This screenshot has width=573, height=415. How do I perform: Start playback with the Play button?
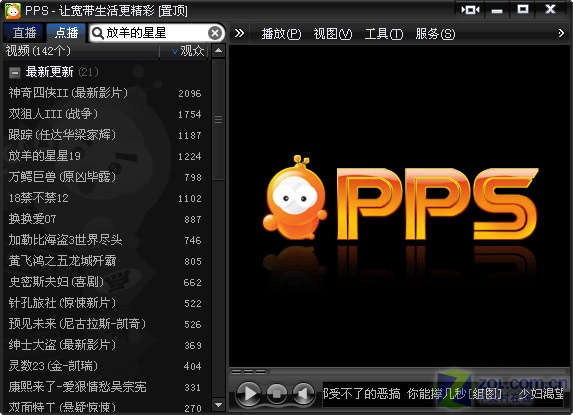(249, 394)
